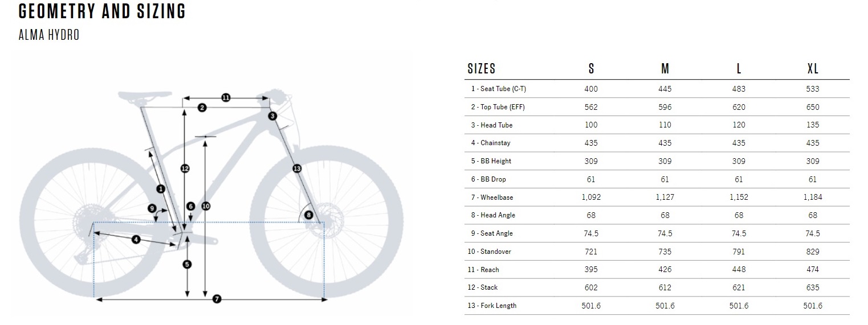The height and width of the screenshot is (325, 868).
Task: Select the XL size column header
Action: (813, 69)
